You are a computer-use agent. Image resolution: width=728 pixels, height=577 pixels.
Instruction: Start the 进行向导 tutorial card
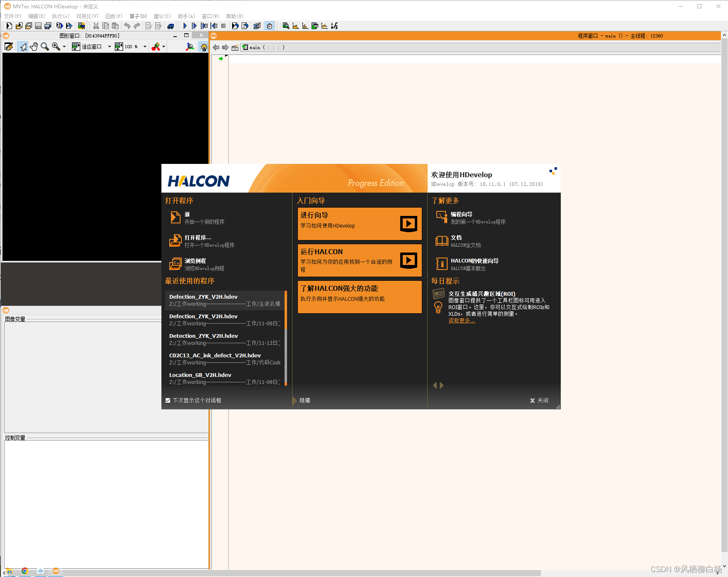pos(360,224)
